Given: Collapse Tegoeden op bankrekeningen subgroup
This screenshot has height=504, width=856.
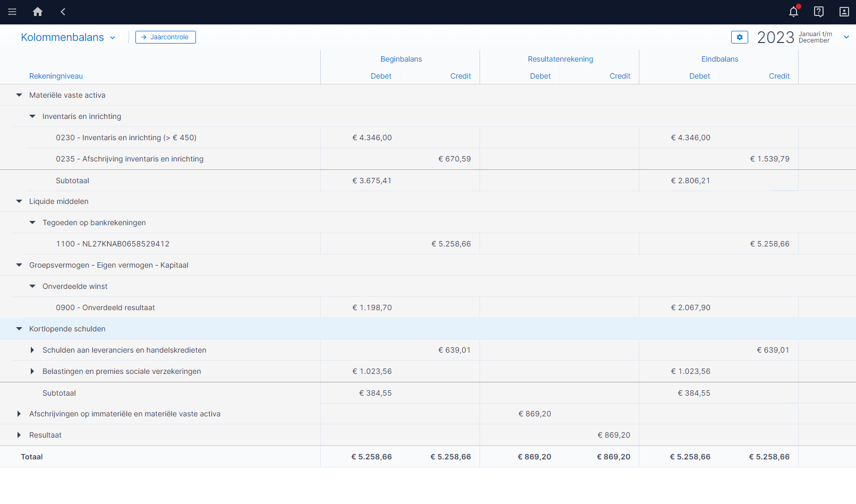Looking at the screenshot, I should click(x=32, y=223).
